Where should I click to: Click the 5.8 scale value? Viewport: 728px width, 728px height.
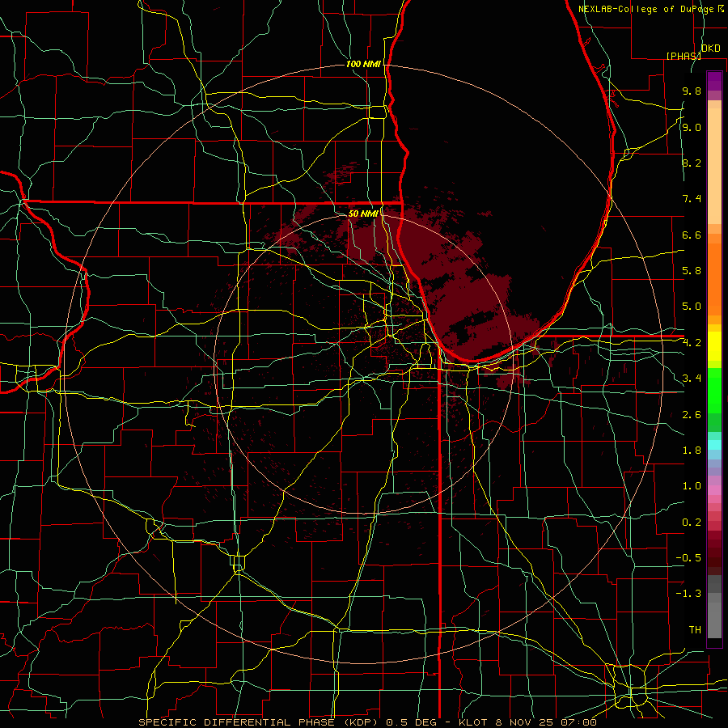(692, 270)
